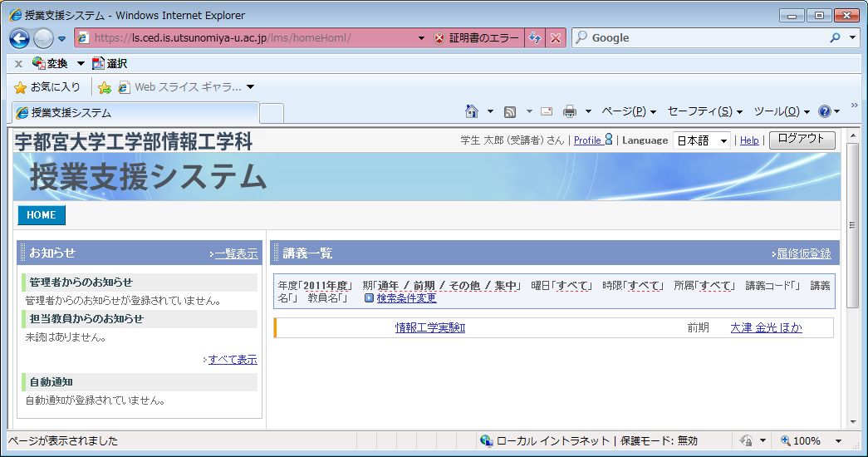This screenshot has height=457, width=868.
Task: Open the Language dropdown showing 日本語
Action: tap(701, 140)
